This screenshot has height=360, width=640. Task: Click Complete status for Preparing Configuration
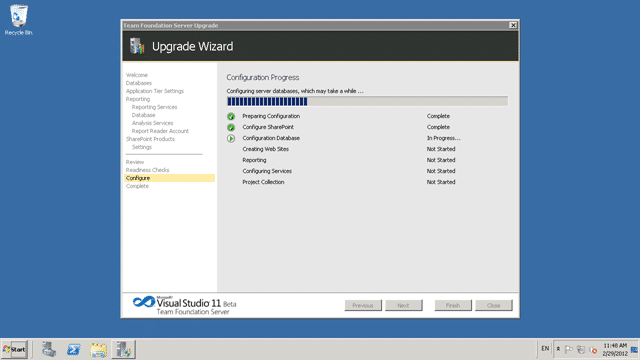pos(438,116)
